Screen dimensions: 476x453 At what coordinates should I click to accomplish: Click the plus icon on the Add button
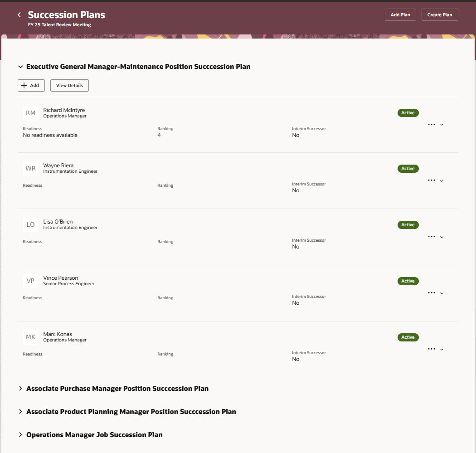(23, 85)
